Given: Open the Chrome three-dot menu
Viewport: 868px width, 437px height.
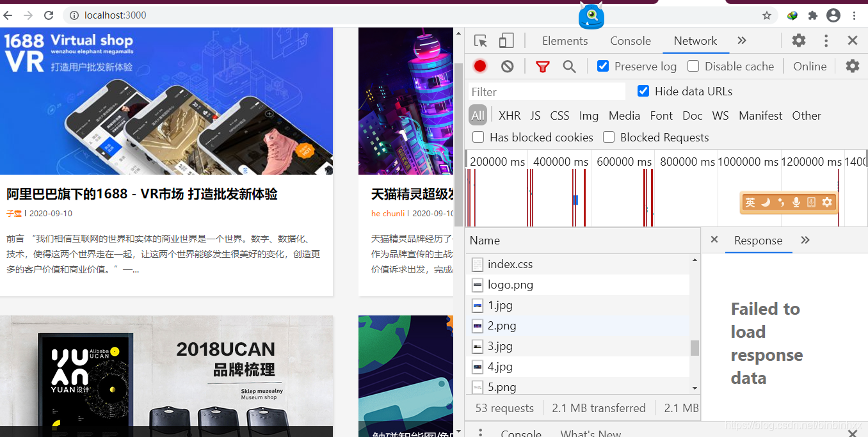Looking at the screenshot, I should click(854, 15).
